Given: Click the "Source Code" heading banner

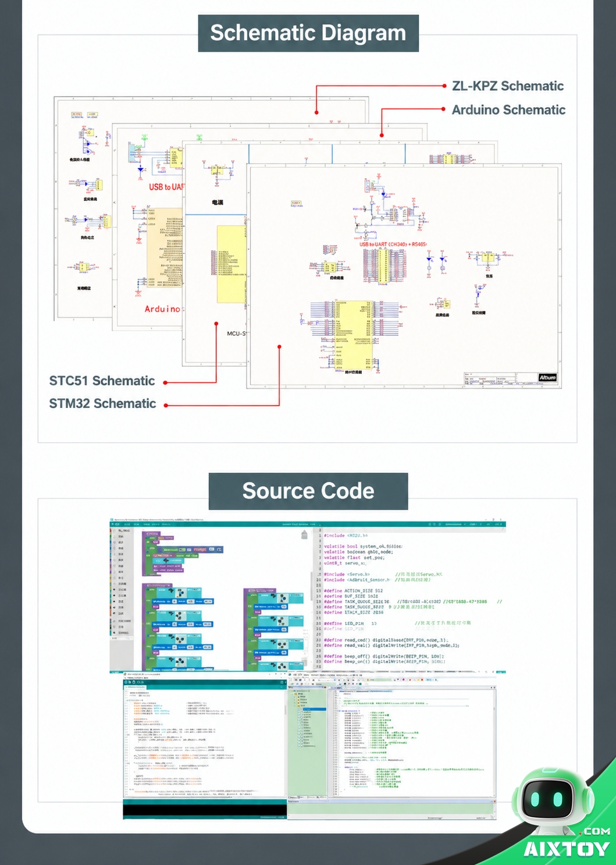Looking at the screenshot, I should [x=308, y=491].
